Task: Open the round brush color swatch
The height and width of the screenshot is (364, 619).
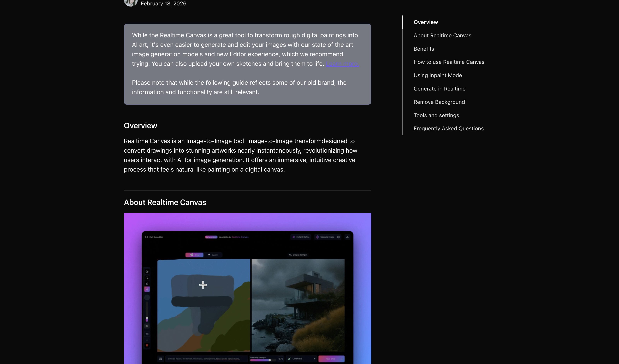Action: pos(147,297)
